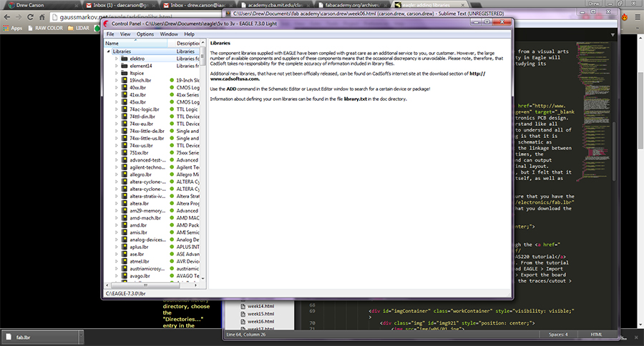Collapse the Libraries tree node
The image size is (644, 346).
tap(109, 51)
